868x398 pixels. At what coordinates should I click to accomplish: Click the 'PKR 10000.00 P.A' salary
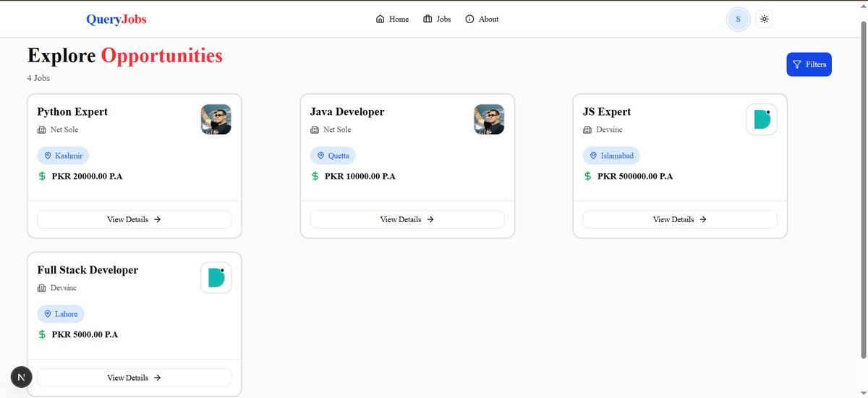(x=360, y=176)
